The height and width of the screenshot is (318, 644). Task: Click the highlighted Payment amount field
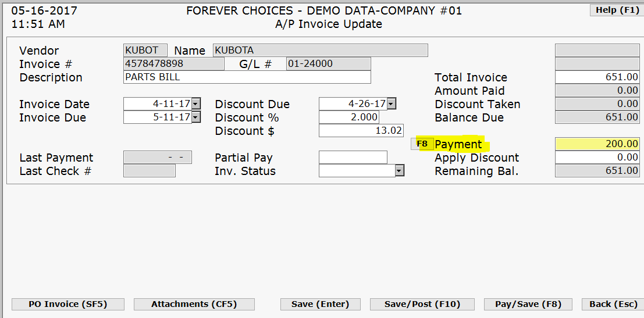[x=597, y=144]
